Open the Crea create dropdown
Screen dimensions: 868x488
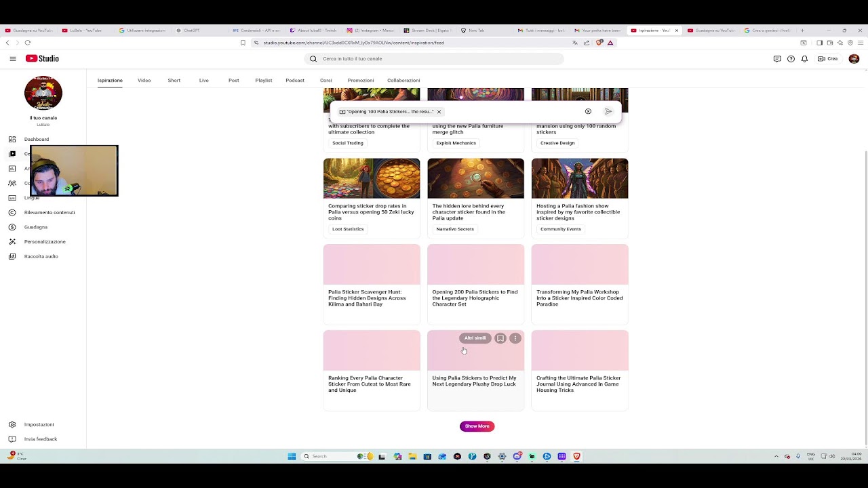pyautogui.click(x=828, y=59)
